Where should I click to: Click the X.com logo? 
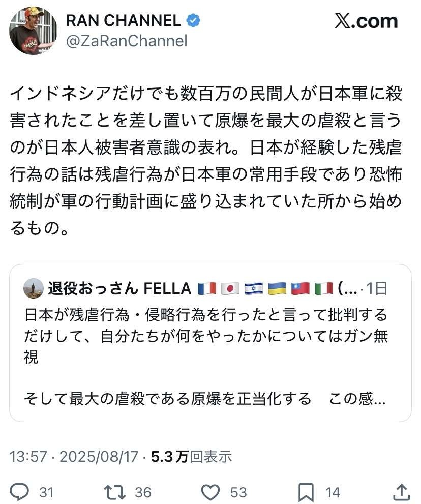[366, 21]
